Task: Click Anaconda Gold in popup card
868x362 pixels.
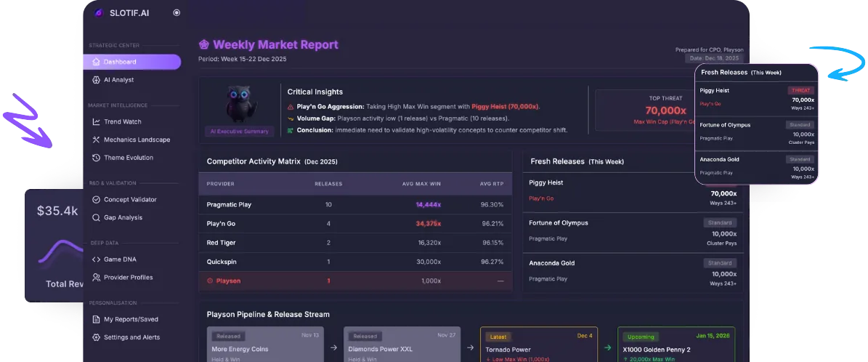Action: (x=720, y=160)
